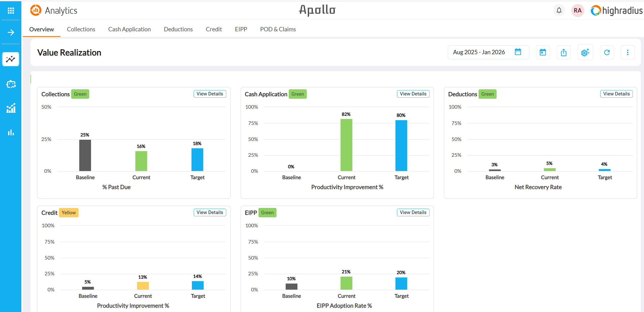View Details for Deductions card
Screen dimensions: 644x312
click(616, 94)
